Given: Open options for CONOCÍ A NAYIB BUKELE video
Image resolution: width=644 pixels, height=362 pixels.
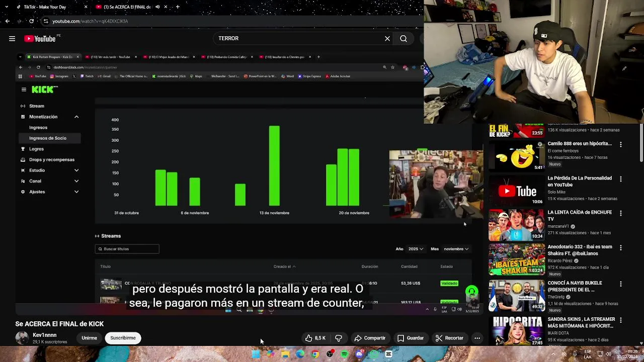Looking at the screenshot, I should point(620,284).
